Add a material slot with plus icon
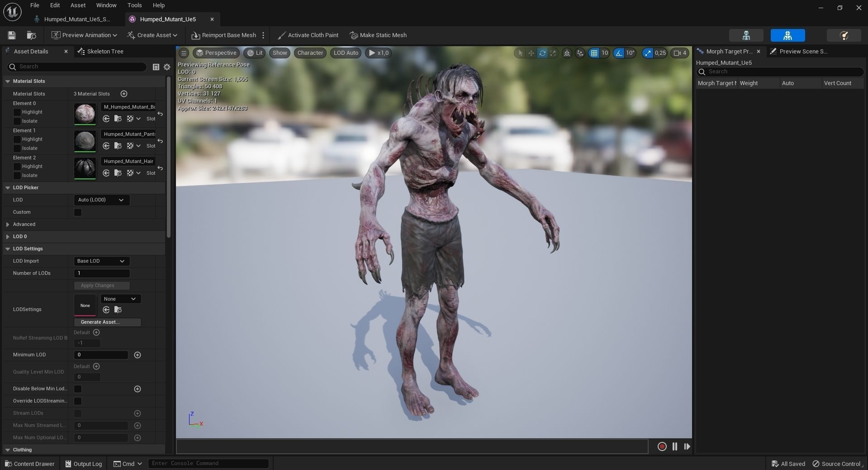The height and width of the screenshot is (470, 868). (124, 94)
